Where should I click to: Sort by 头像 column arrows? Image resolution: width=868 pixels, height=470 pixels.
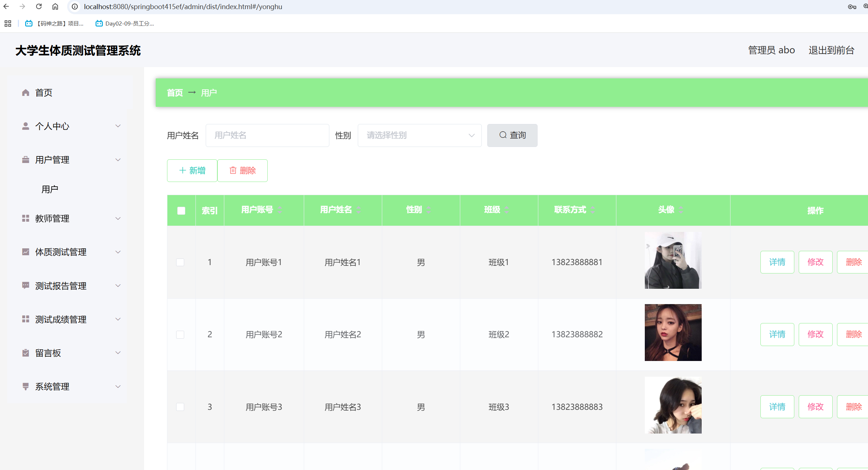[x=681, y=210]
